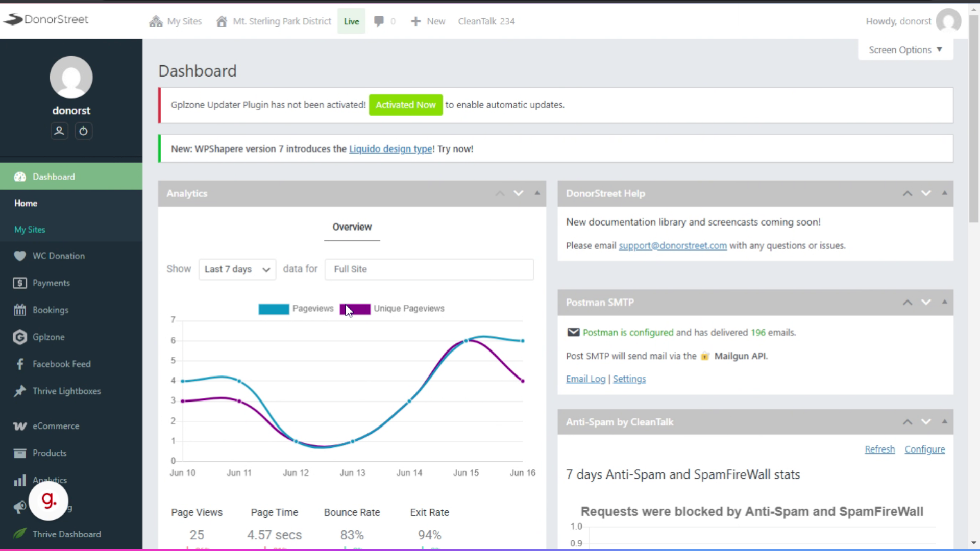
Task: Click the Jun 16 Pageviews data point
Action: [x=523, y=341]
